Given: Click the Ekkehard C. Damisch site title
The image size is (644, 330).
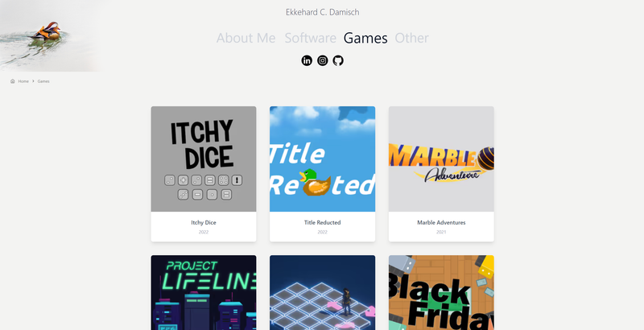Looking at the screenshot, I should 323,12.
